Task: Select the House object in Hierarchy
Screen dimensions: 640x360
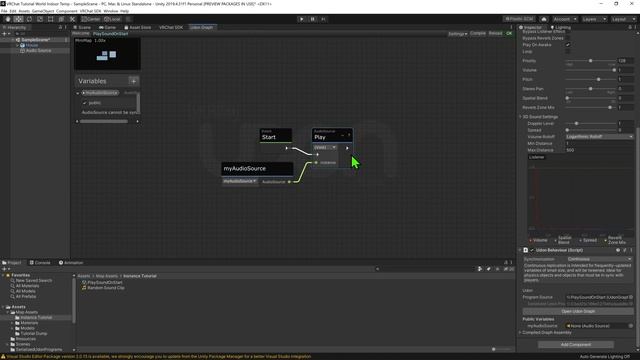Action: (31, 45)
